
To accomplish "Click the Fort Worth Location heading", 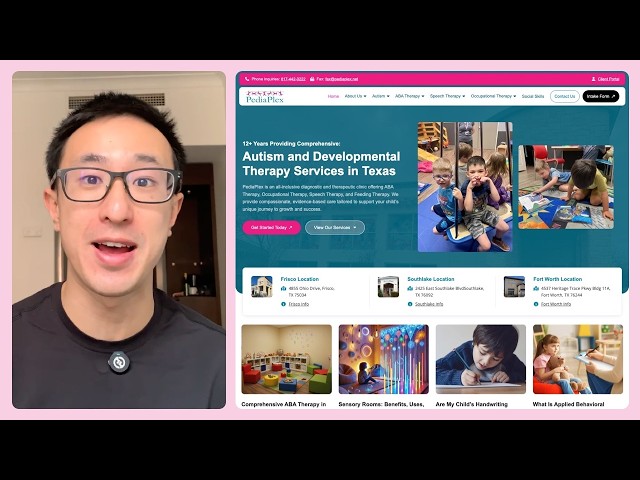I will (558, 279).
